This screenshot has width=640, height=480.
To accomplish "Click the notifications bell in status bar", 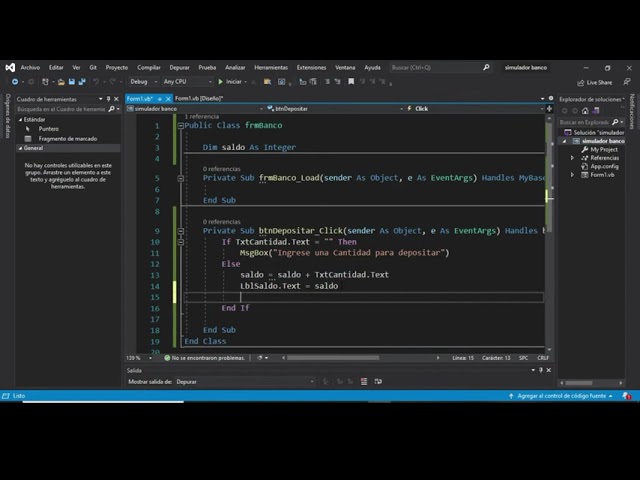I will (626, 396).
